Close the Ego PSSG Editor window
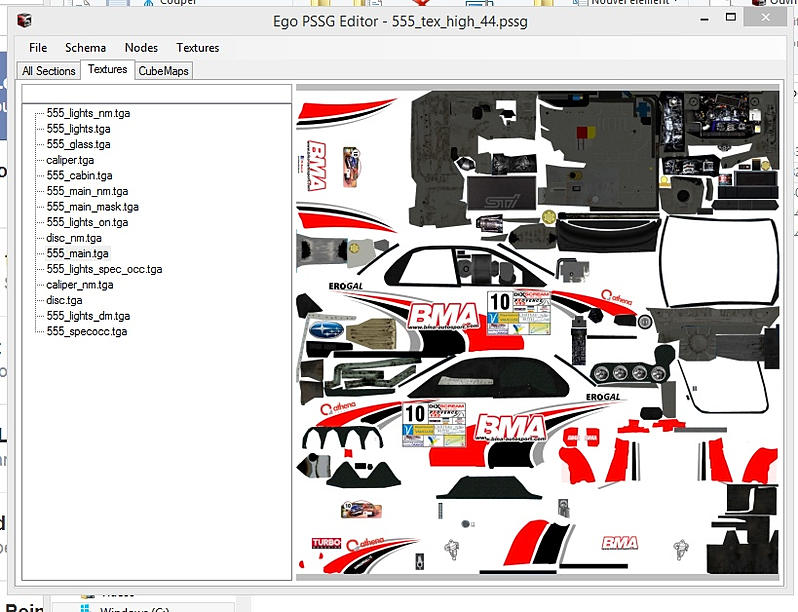Image resolution: width=798 pixels, height=612 pixels. point(765,17)
